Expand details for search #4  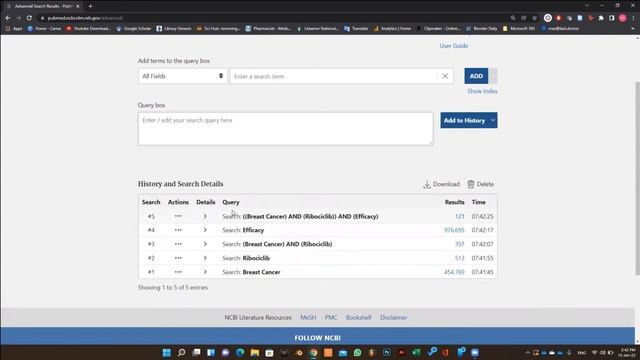coord(205,230)
